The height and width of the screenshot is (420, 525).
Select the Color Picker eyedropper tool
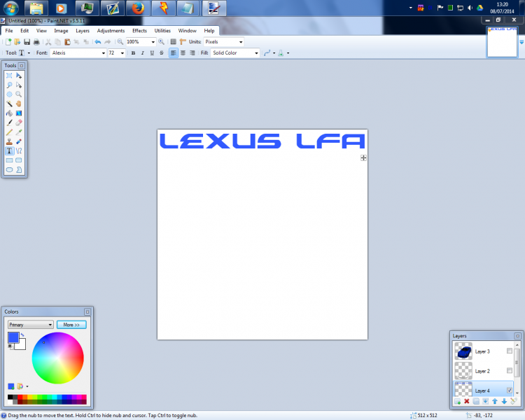point(19,132)
